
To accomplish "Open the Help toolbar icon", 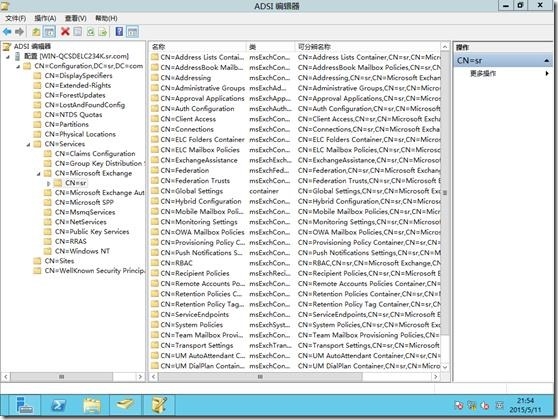I will pos(119,32).
